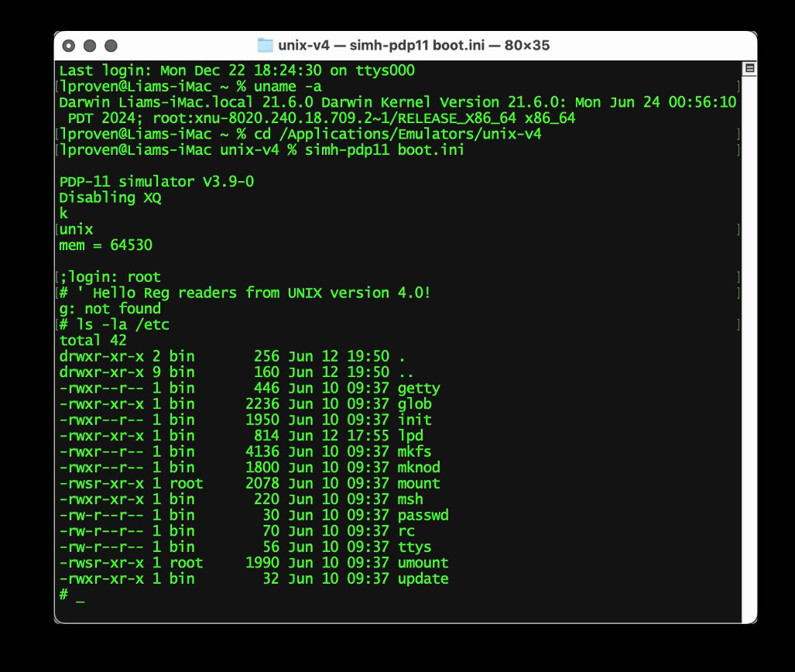Click the 'update' filename at listing bottom

[423, 578]
